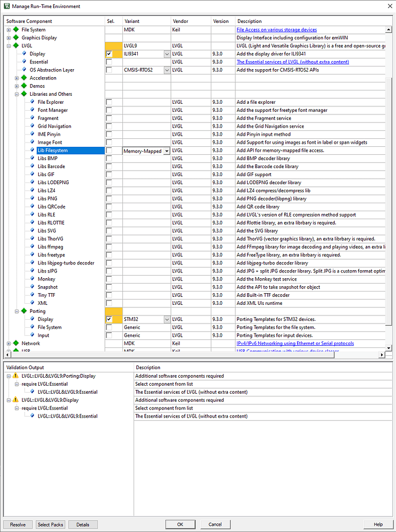
Task: Check the OS Abstraction Layer checkbox
Action: tap(109, 70)
